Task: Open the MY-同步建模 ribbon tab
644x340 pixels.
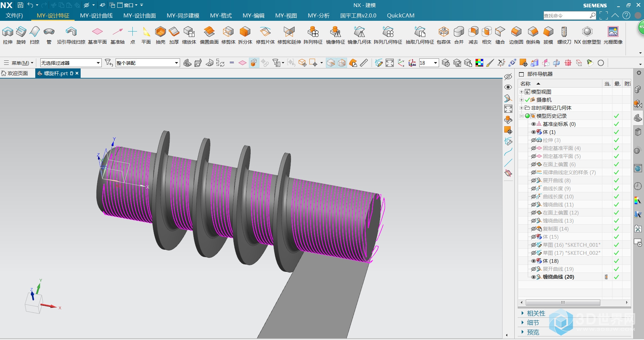Action: coord(183,15)
